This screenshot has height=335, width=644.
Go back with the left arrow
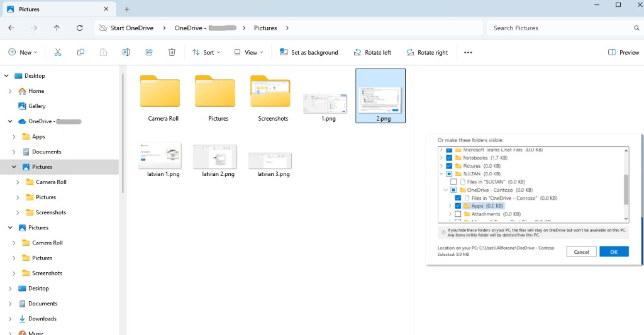[11, 28]
